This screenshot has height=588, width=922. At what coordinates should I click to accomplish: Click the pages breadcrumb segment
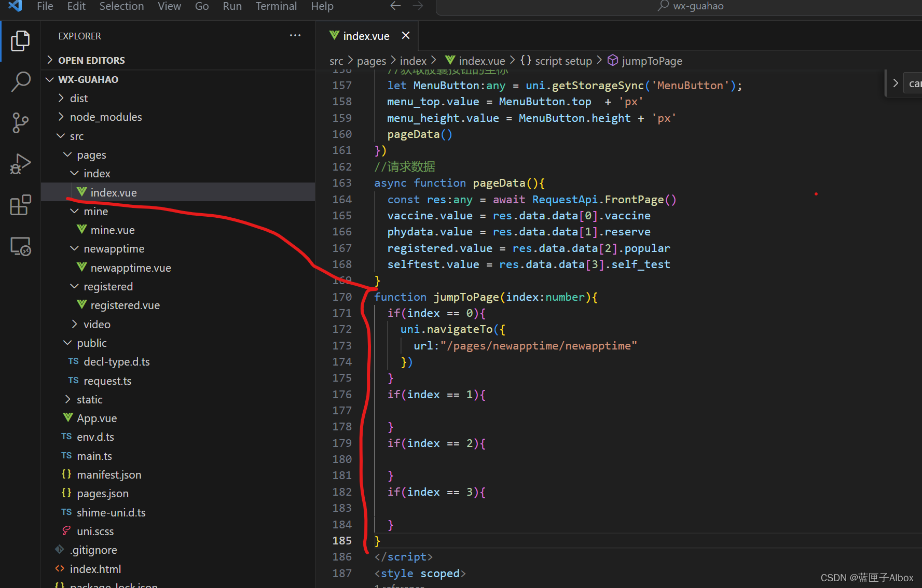point(371,61)
